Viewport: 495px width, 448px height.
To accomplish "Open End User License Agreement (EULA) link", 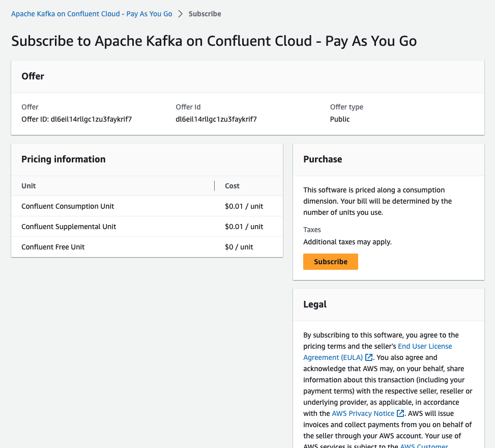I will click(377, 352).
